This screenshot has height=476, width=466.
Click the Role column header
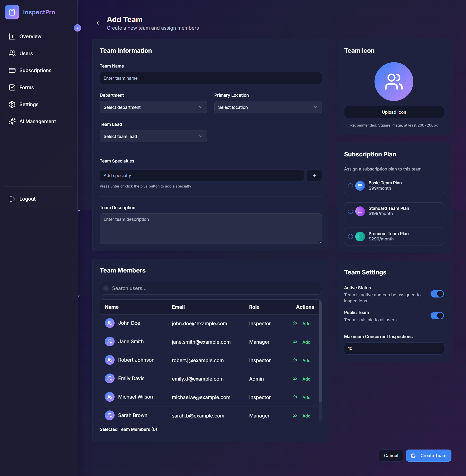pyautogui.click(x=254, y=307)
